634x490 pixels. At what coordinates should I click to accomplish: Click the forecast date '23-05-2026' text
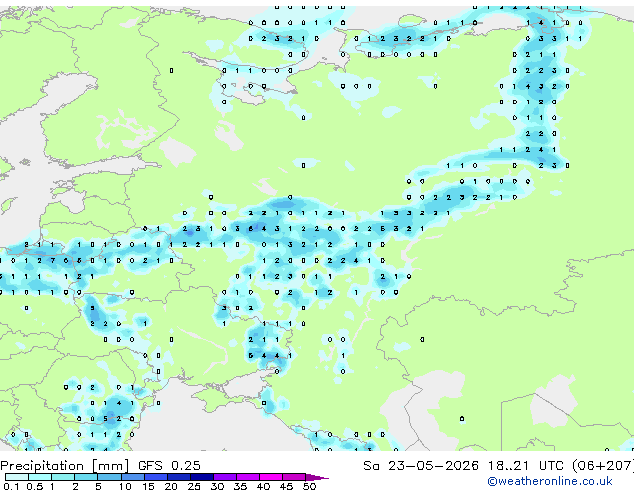click(433, 465)
